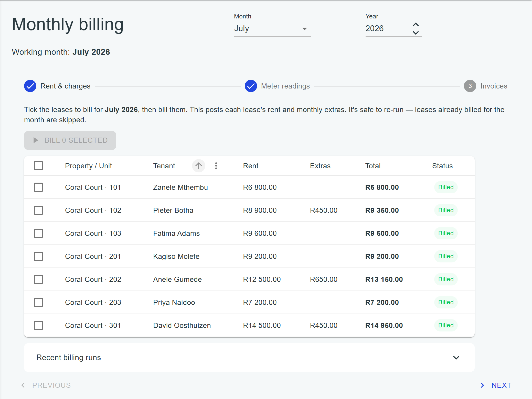This screenshot has height=399, width=532.
Task: Click the Meter readings step checkmark icon
Action: click(251, 86)
